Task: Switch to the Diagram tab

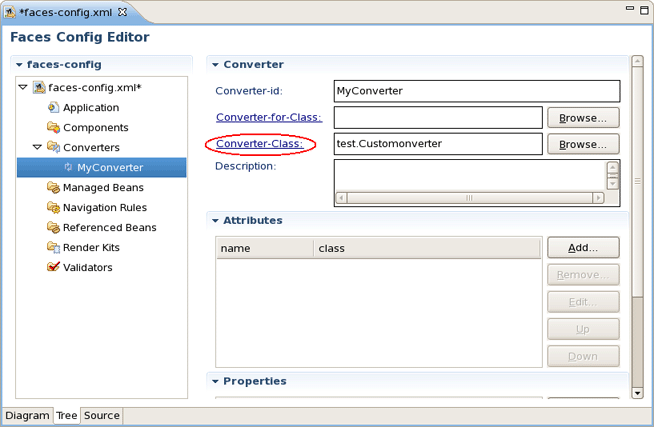Action: [28, 416]
